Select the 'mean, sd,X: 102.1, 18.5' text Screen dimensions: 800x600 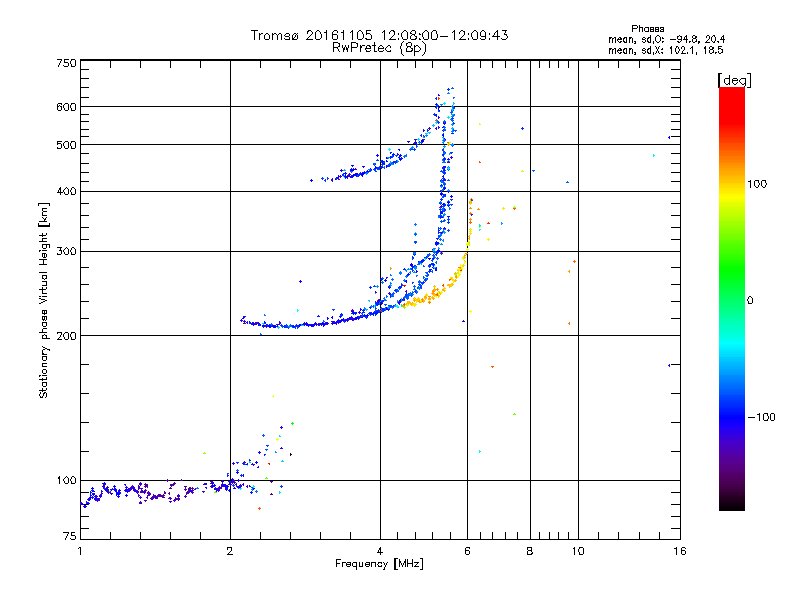click(x=665, y=50)
